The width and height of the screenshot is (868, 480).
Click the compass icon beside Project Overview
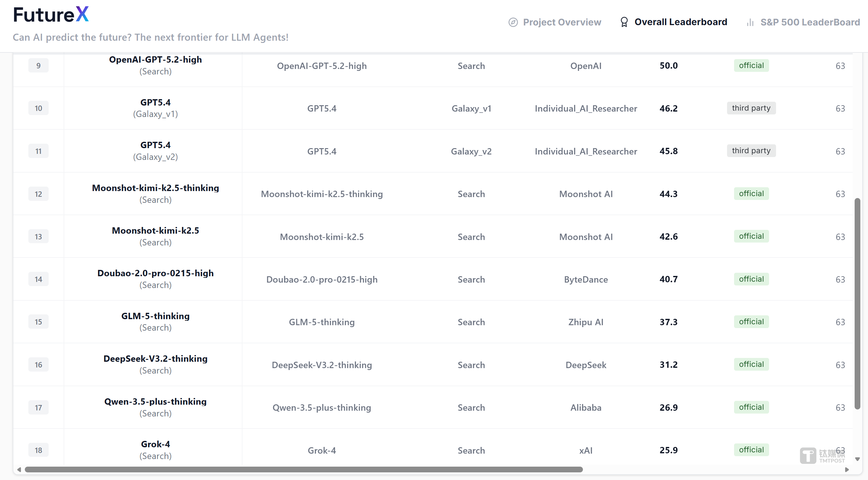click(x=513, y=22)
